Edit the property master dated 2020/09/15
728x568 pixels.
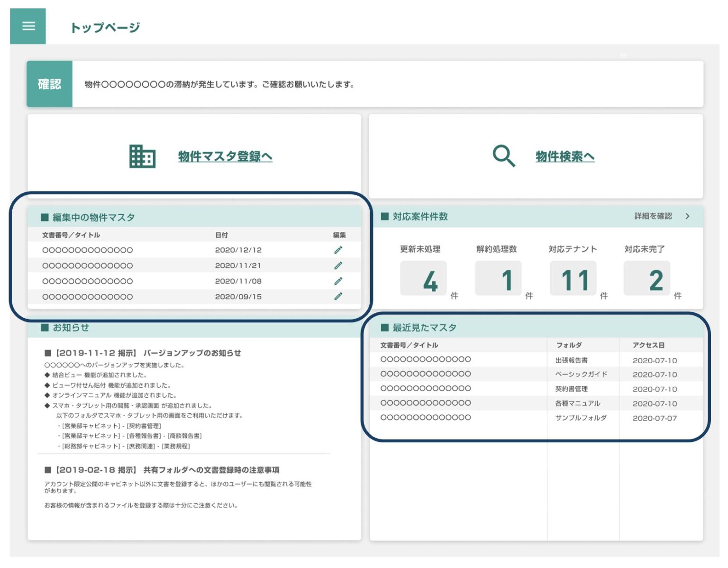coord(338,296)
